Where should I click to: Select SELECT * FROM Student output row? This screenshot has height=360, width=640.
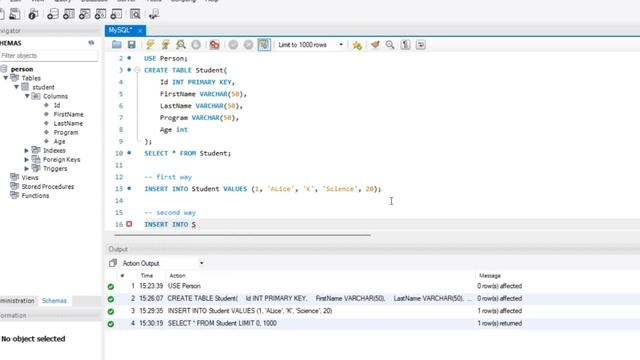click(372, 323)
